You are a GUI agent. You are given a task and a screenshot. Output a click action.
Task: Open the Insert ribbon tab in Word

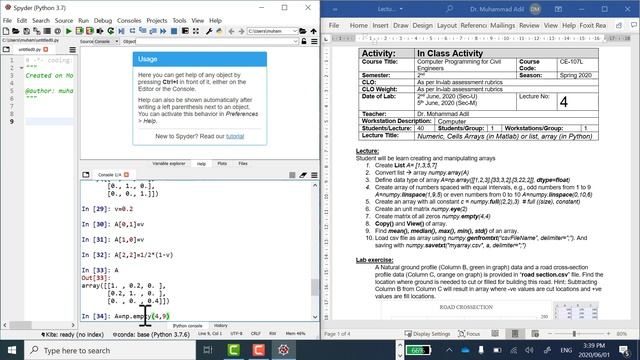(x=380, y=25)
